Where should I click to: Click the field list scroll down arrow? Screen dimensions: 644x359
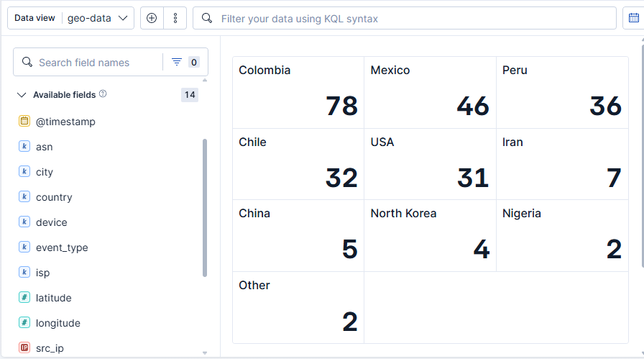coord(205,353)
